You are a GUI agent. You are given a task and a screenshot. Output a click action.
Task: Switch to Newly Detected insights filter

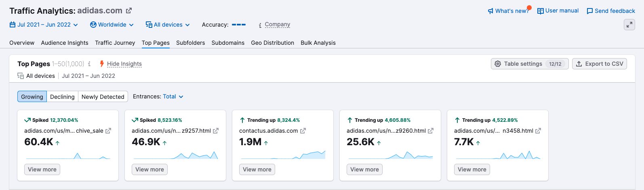[x=103, y=97]
